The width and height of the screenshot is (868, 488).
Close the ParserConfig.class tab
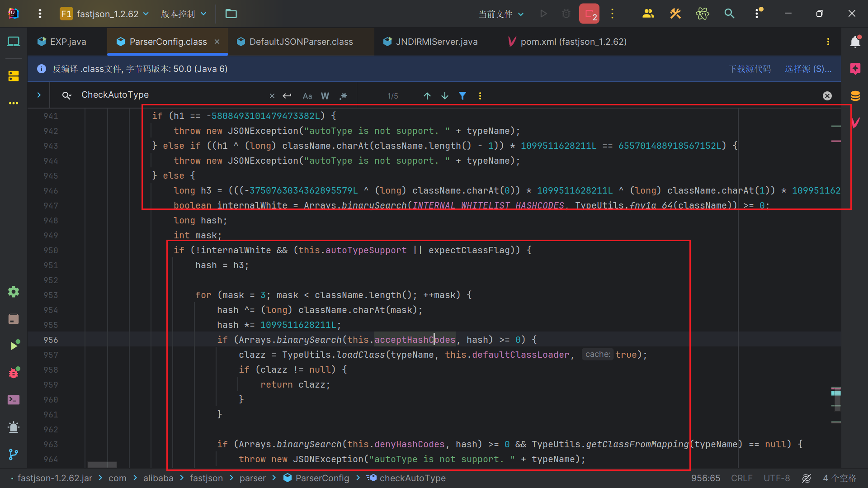(x=217, y=42)
